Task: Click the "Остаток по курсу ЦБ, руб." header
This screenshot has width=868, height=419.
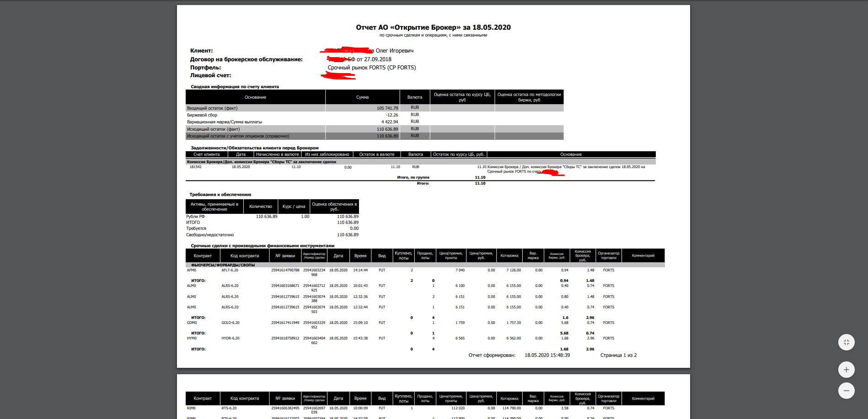Action: 459,154
